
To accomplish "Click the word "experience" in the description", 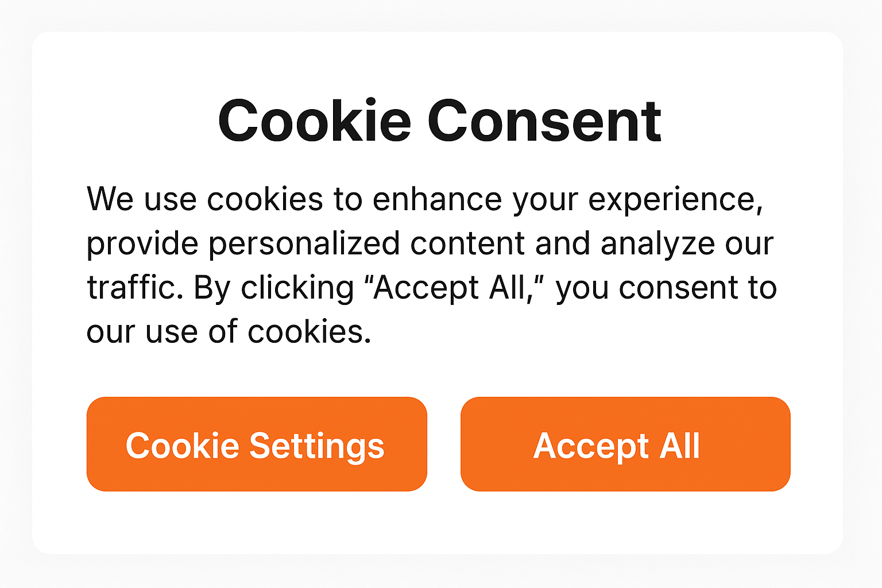I will click(675, 199).
